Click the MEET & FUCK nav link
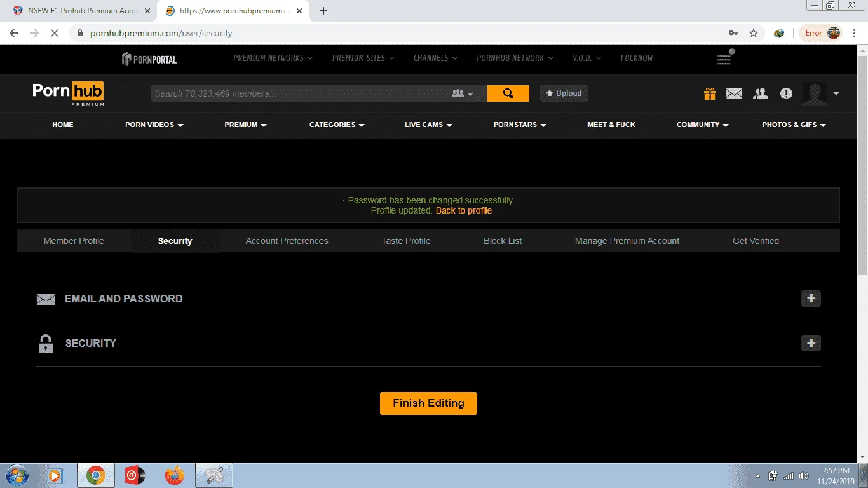This screenshot has width=868, height=488. 611,125
